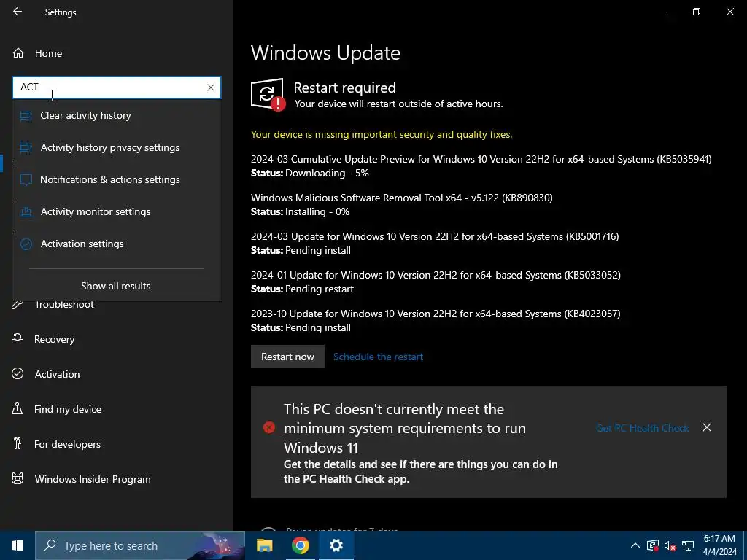This screenshot has height=560, width=747.
Task: Click the missing security fixes warning text
Action: tap(382, 134)
